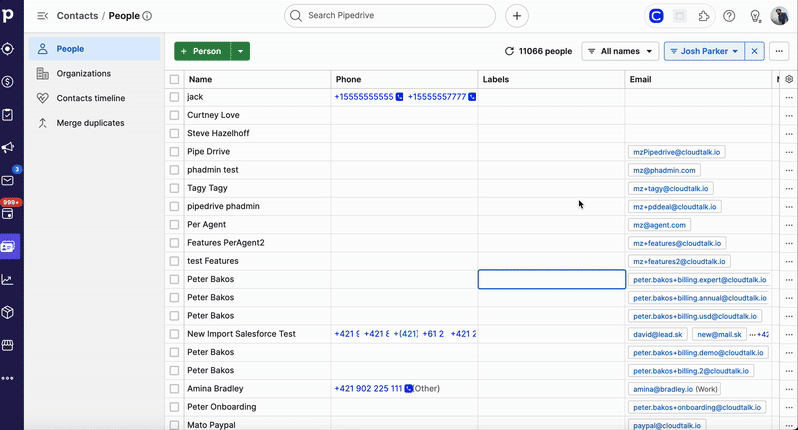This screenshot has width=798, height=430.
Task: Open the amina@bradley.io email link
Action: pyautogui.click(x=661, y=388)
